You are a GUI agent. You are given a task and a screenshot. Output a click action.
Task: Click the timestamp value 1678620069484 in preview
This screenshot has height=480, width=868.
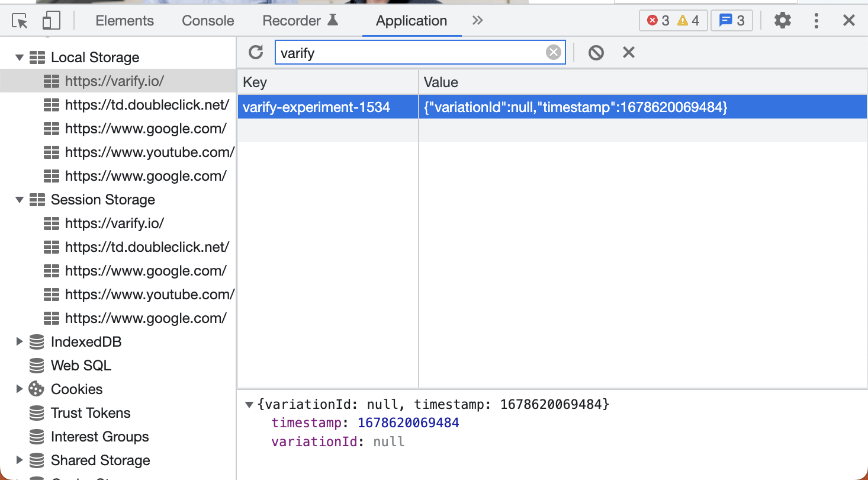click(x=409, y=423)
